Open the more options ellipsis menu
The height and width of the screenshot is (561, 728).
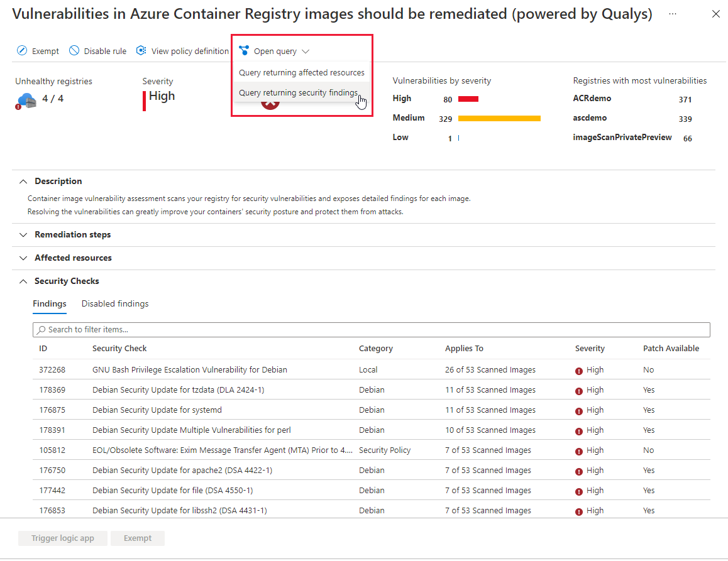672,14
